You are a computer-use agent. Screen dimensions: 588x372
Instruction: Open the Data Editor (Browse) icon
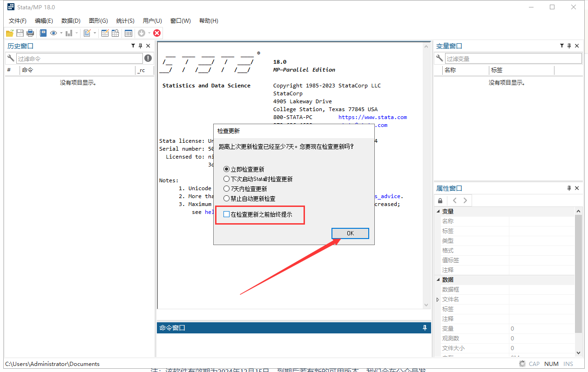coord(115,33)
